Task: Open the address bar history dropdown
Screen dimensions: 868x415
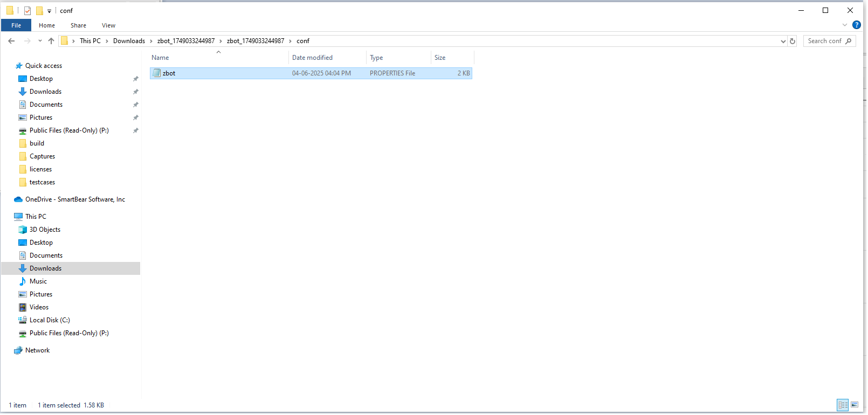Action: (x=783, y=41)
